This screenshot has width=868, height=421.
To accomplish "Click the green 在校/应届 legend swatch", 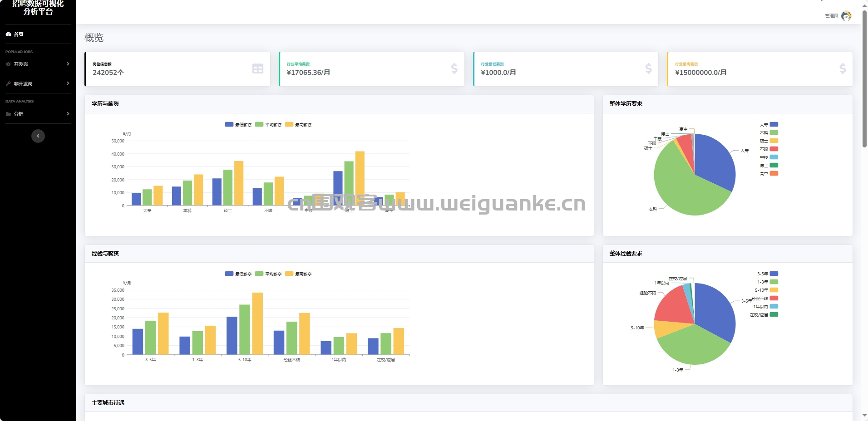I will point(774,314).
